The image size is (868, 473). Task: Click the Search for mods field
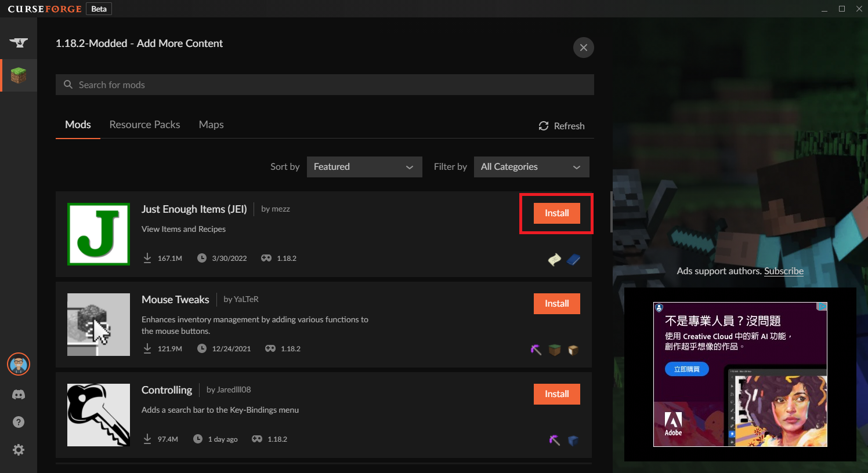coord(325,85)
